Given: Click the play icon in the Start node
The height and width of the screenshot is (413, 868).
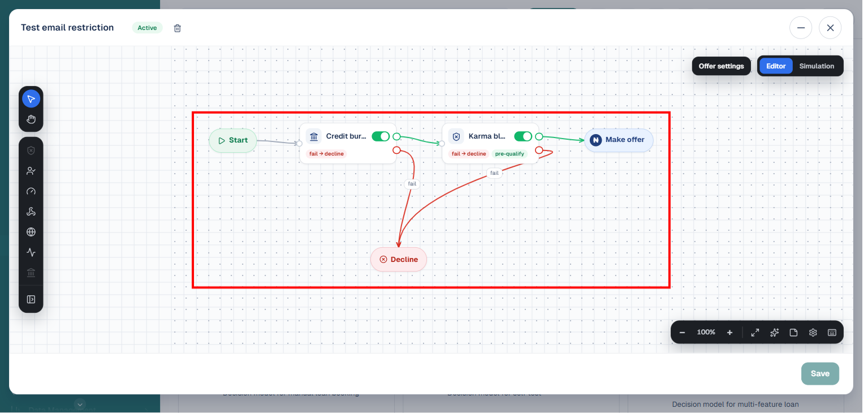Looking at the screenshot, I should coord(222,140).
